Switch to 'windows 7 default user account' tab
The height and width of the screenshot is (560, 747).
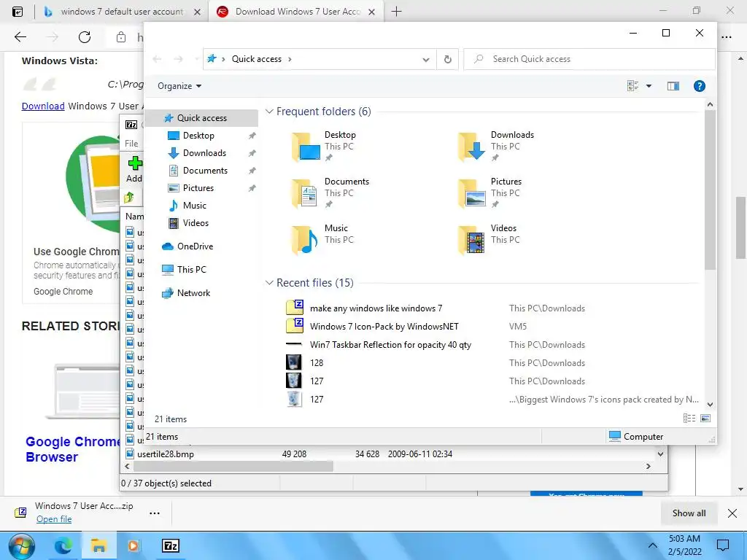pos(122,12)
